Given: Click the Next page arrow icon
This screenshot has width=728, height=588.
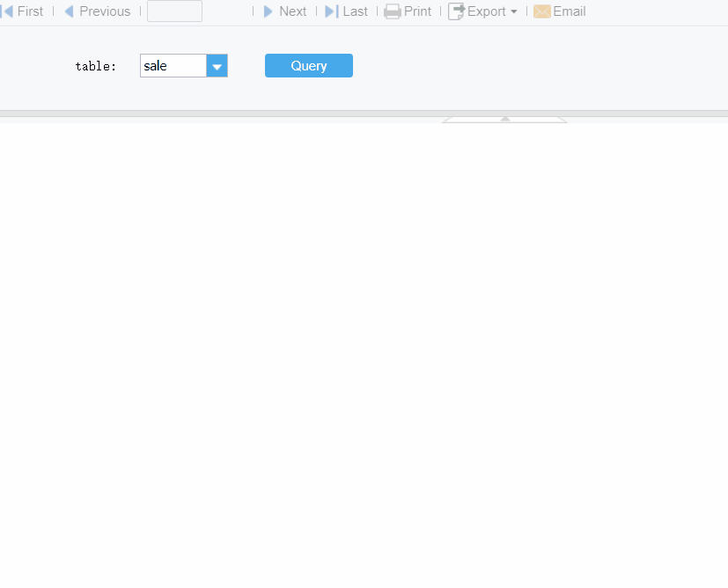Looking at the screenshot, I should (268, 11).
